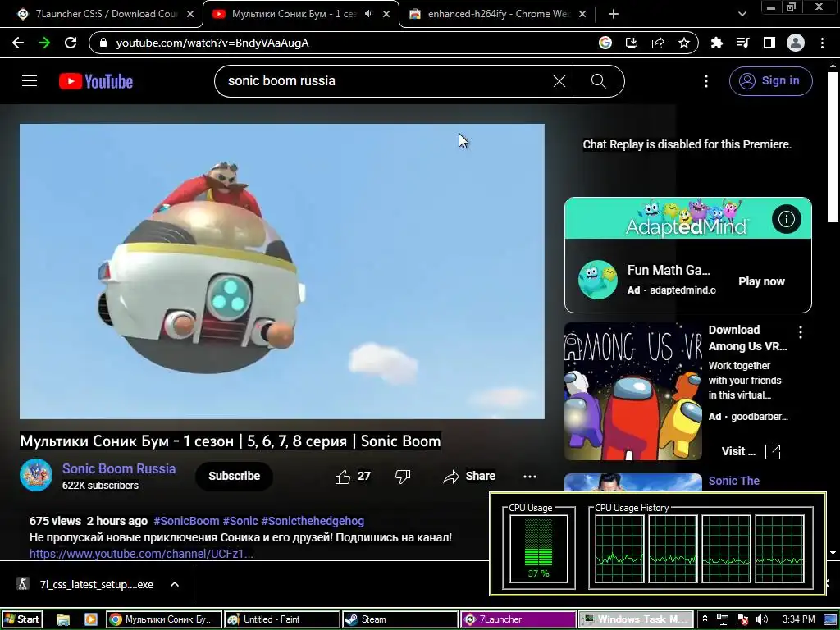Screen dimensions: 840x630
Task: Switch to Steam taskbar item
Action: 400,619
